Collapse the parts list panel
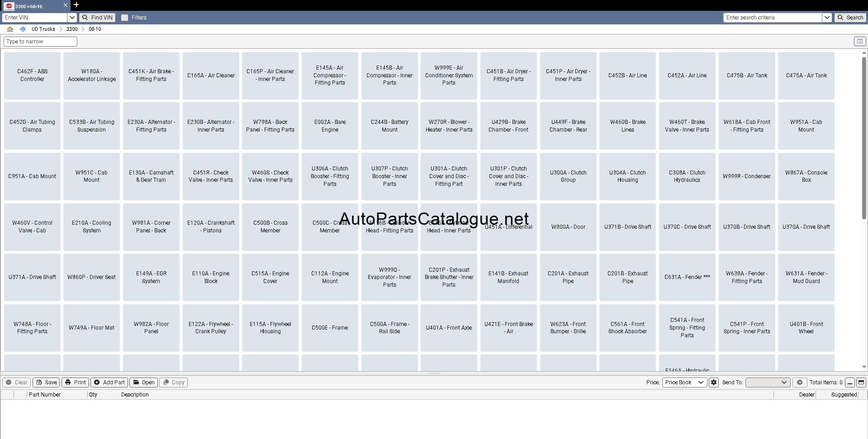The height and width of the screenshot is (439, 868). click(850, 382)
